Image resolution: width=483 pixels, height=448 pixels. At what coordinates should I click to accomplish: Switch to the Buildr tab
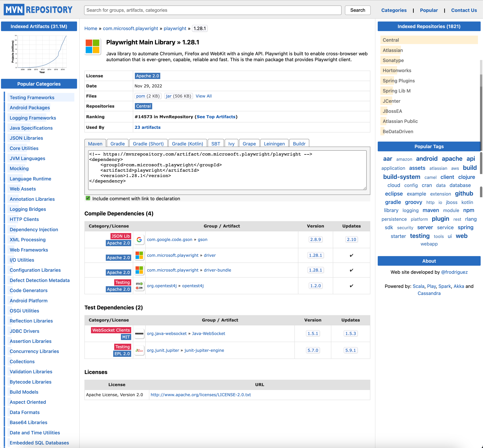[x=299, y=143]
